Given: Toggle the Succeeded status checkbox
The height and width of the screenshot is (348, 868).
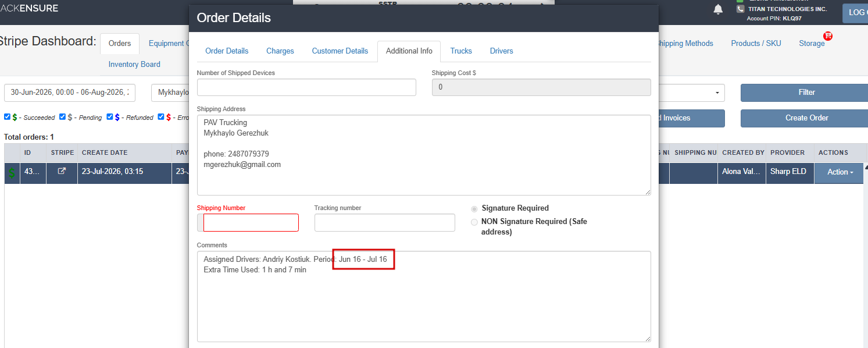Looking at the screenshot, I should click(8, 116).
